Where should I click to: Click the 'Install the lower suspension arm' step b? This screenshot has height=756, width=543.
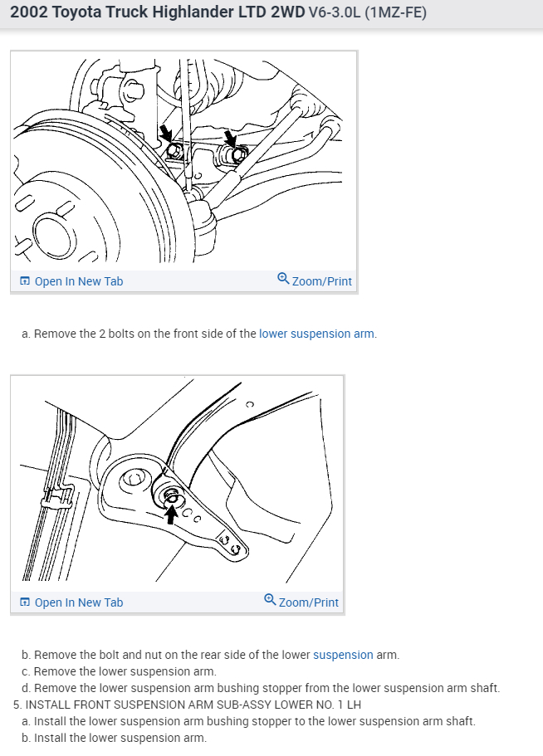click(115, 738)
